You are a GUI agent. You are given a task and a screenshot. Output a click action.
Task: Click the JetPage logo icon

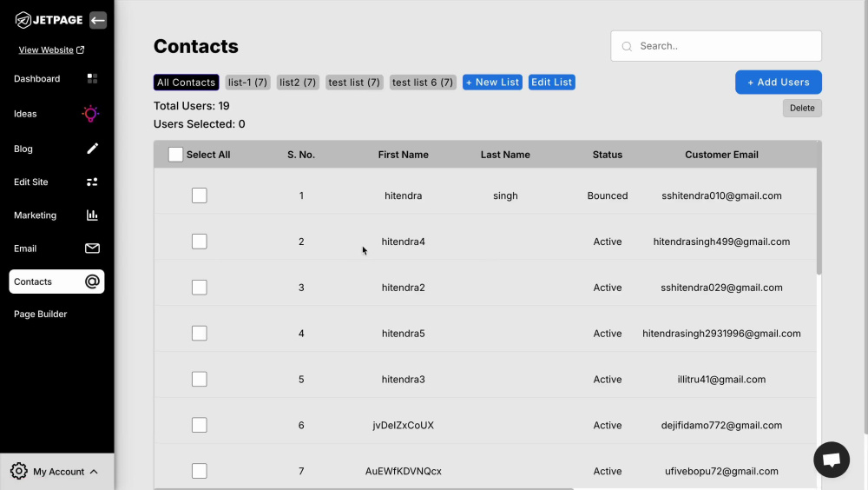[x=23, y=20]
